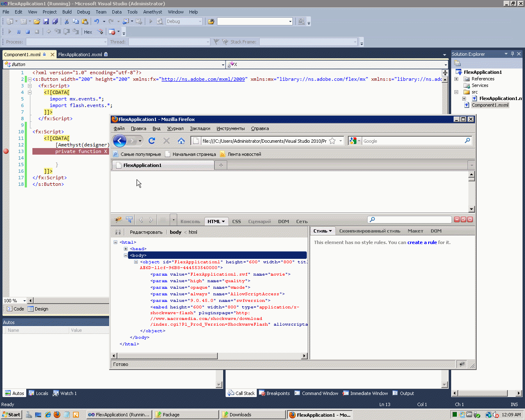
Task: Open the 100 % zoom level dropdown
Action: (x=24, y=301)
